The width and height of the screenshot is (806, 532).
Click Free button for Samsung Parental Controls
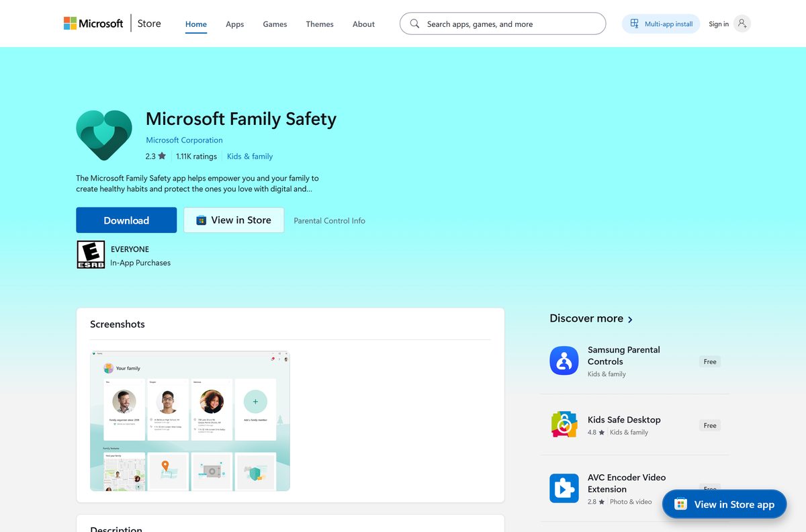point(710,361)
